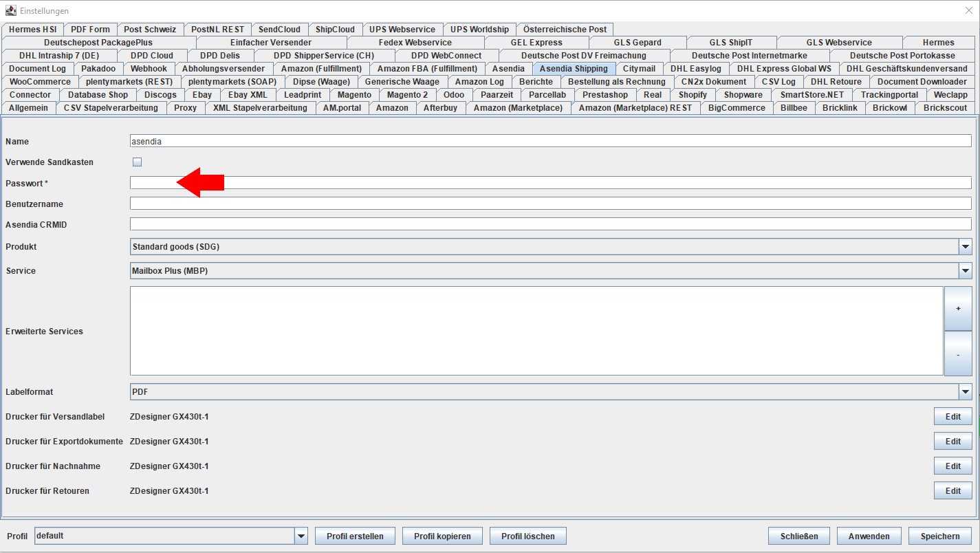
Task: Select the Citymail tab
Action: 639,69
